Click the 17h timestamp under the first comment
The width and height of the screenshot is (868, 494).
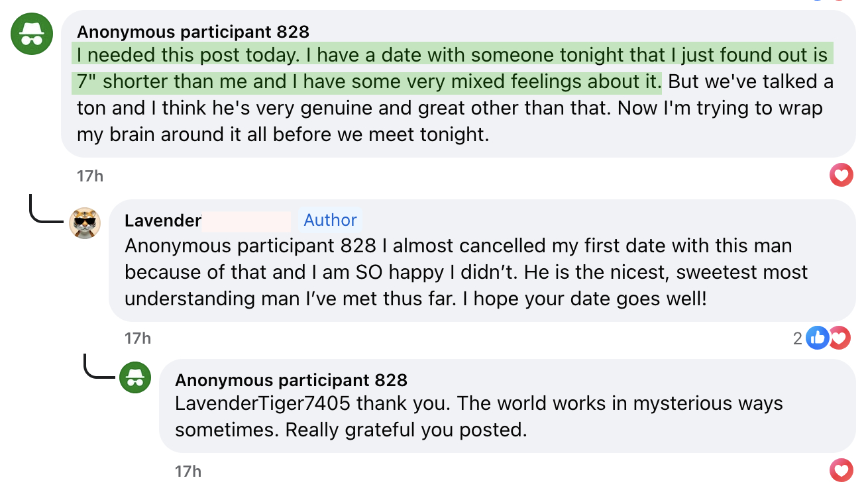[x=90, y=175]
